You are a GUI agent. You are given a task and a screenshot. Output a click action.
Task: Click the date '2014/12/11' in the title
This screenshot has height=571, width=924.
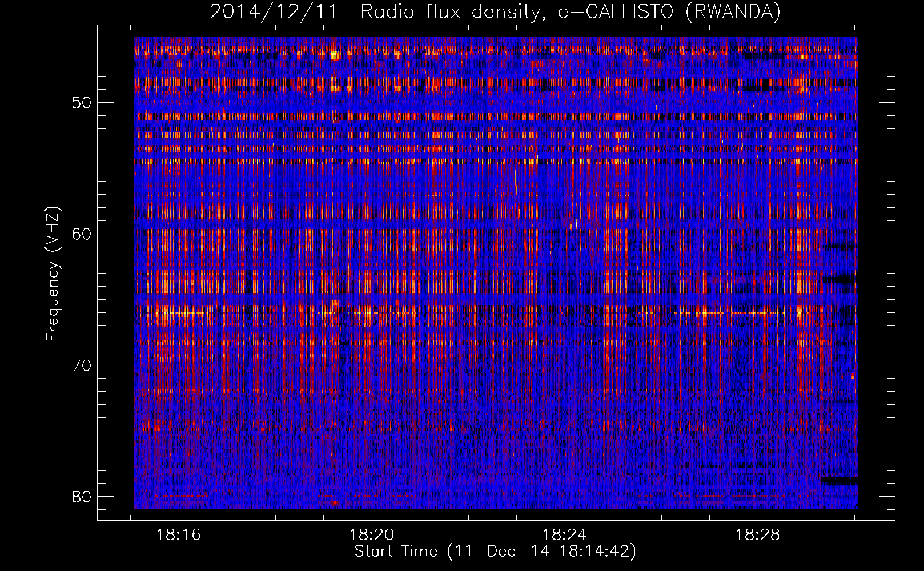[274, 12]
